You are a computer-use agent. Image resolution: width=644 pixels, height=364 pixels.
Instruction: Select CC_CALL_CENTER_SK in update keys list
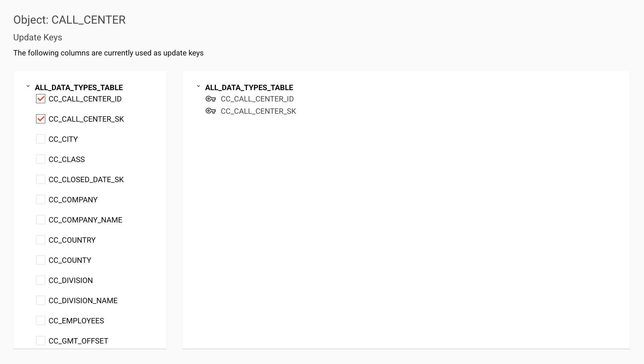tap(258, 111)
